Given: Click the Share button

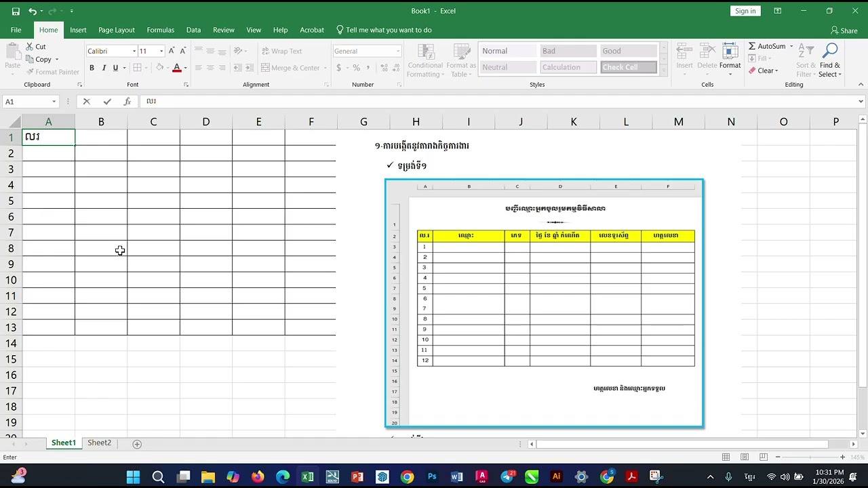Looking at the screenshot, I should [844, 30].
